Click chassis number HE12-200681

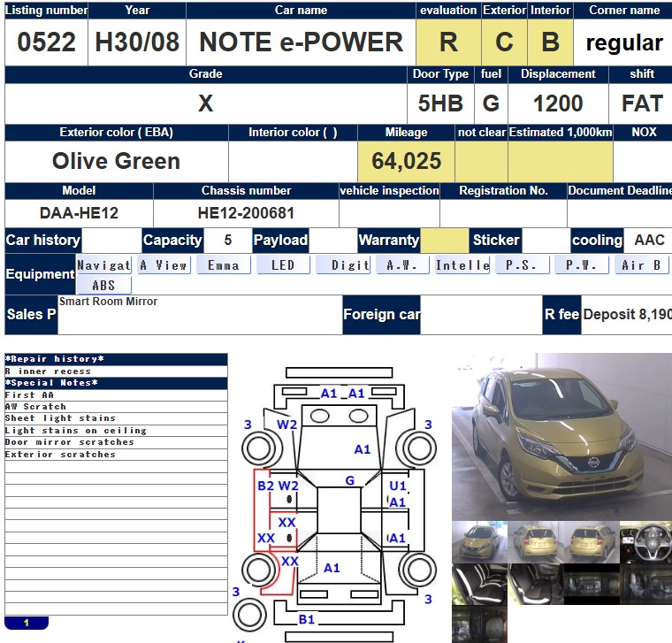pos(246,213)
